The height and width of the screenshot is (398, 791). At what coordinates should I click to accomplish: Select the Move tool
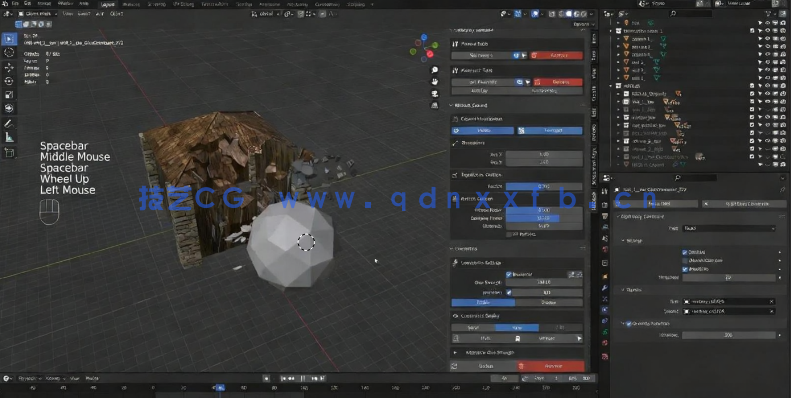[9, 67]
